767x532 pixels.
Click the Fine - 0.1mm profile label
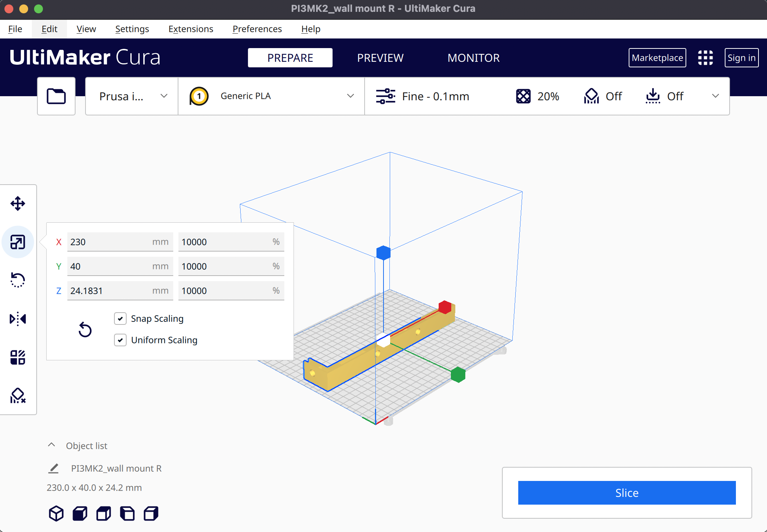[x=436, y=96]
